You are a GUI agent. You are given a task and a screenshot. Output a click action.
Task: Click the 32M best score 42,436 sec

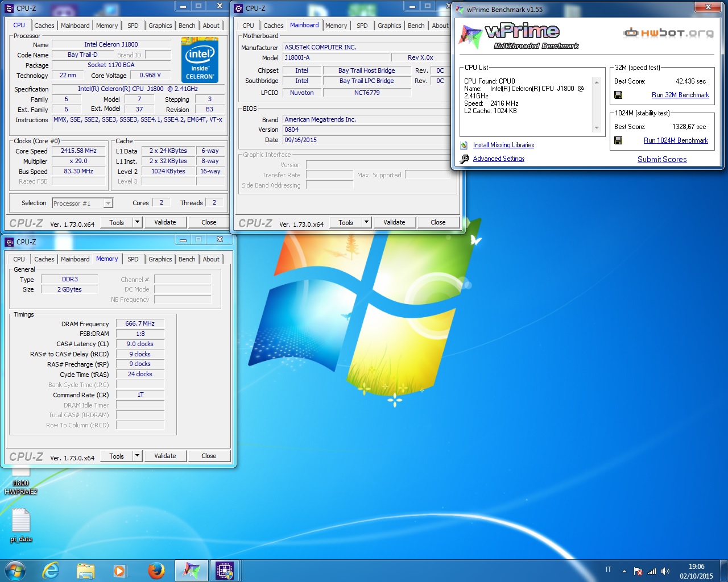click(690, 81)
